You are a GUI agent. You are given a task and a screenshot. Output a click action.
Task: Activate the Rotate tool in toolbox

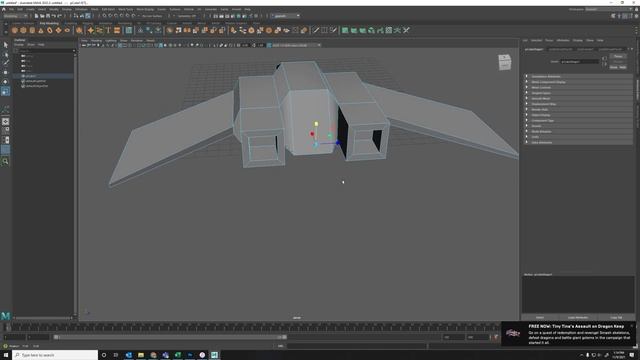pyautogui.click(x=5, y=82)
